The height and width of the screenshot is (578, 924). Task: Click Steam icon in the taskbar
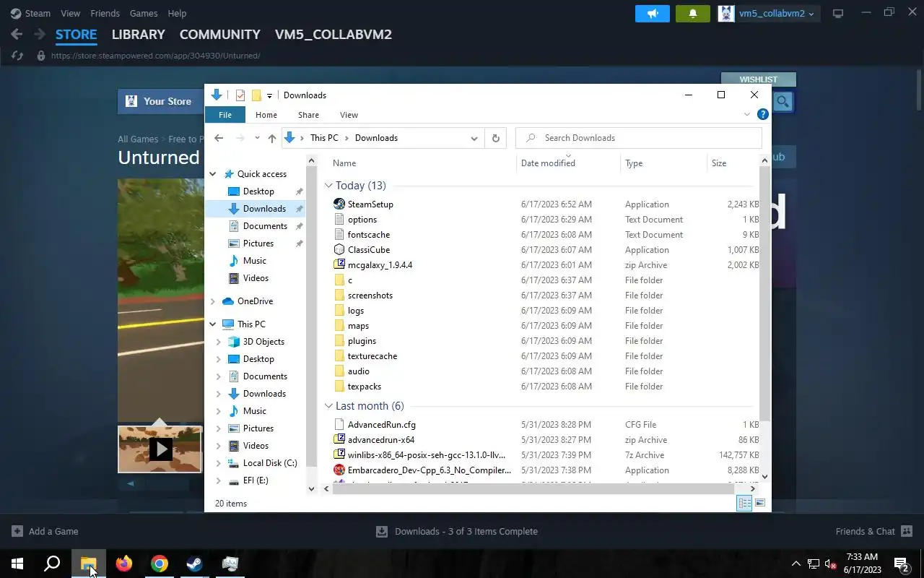pos(195,564)
